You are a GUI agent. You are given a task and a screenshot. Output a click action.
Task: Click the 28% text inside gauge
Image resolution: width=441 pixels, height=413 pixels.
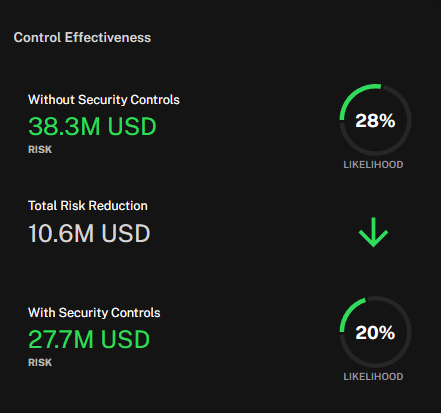pos(375,120)
